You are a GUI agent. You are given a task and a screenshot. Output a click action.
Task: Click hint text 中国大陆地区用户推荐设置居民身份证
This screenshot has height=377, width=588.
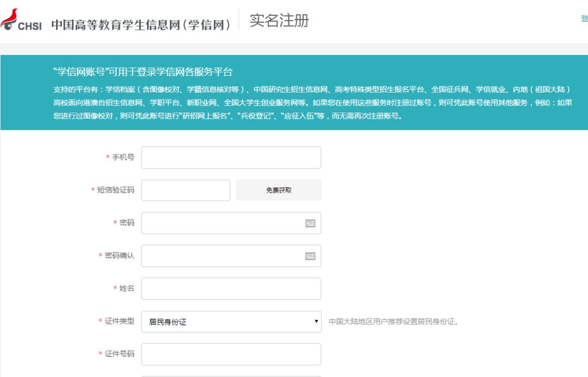394,322
